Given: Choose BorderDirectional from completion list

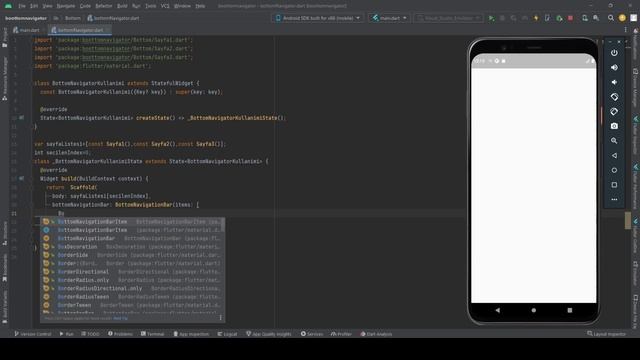Looking at the screenshot, I should 132,271.
